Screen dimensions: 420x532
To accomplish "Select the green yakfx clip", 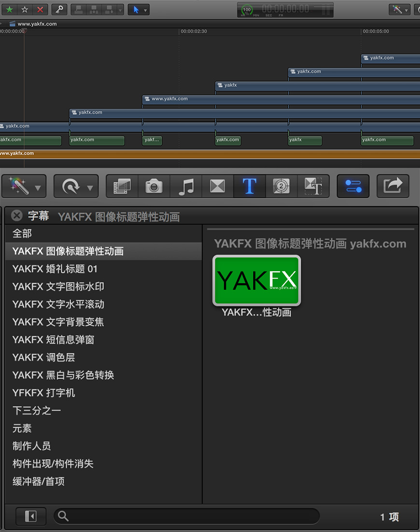I will [x=305, y=140].
